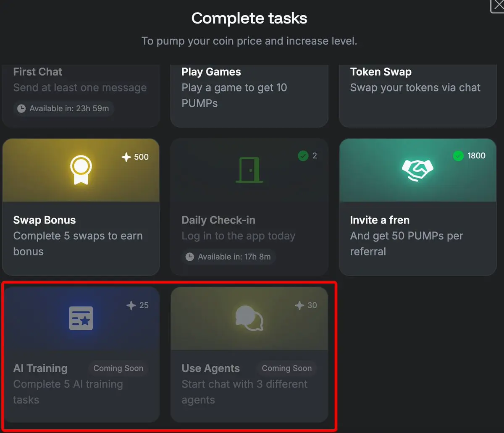Click the sparkle icon beside 30
This screenshot has height=433, width=504.
click(299, 305)
